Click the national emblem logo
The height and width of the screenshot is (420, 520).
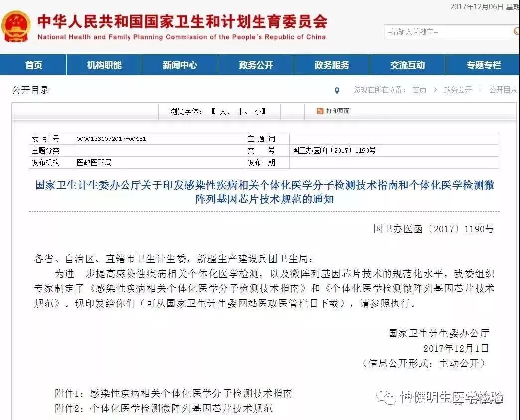[x=16, y=27]
